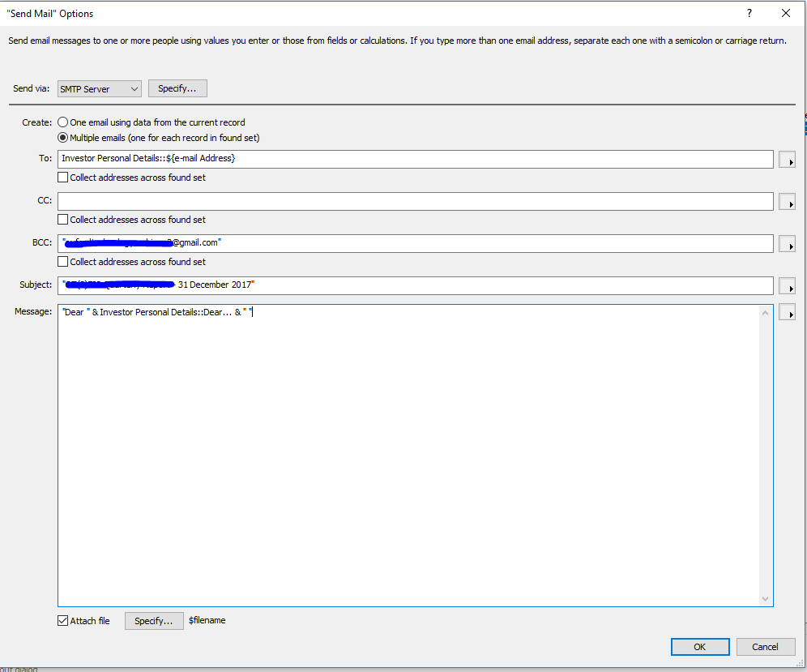Screen dimensions: 807x672
Task: Click message scrollbar up arrow
Action: click(x=766, y=313)
